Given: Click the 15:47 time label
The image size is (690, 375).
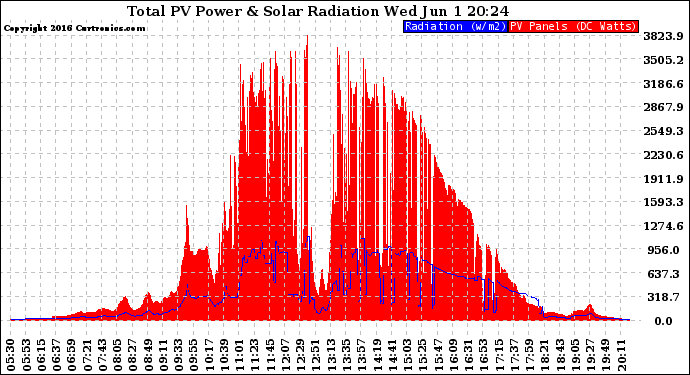Looking at the screenshot, I should 437,355.
